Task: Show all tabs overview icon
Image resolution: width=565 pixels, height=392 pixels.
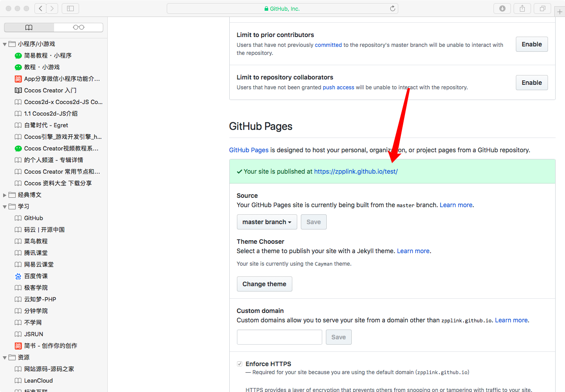Action: point(542,8)
